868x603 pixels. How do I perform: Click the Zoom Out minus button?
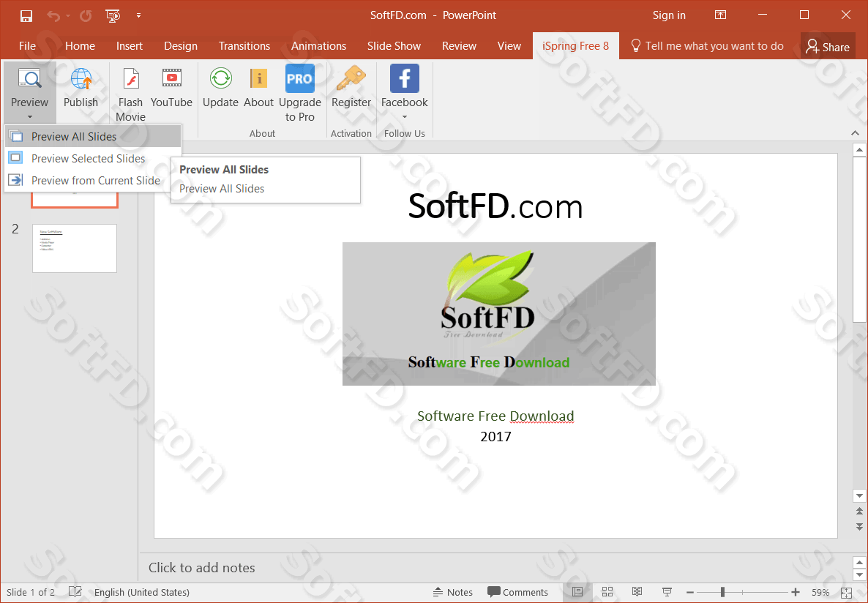pyautogui.click(x=690, y=593)
